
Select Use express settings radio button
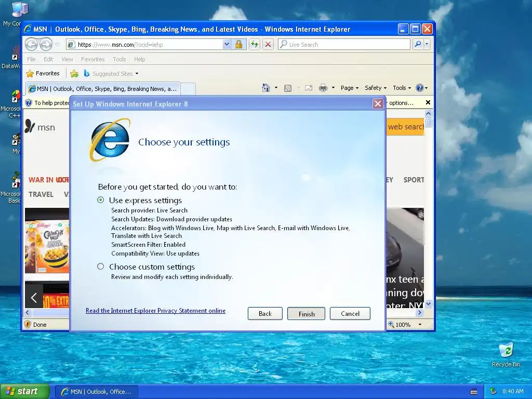(x=100, y=200)
